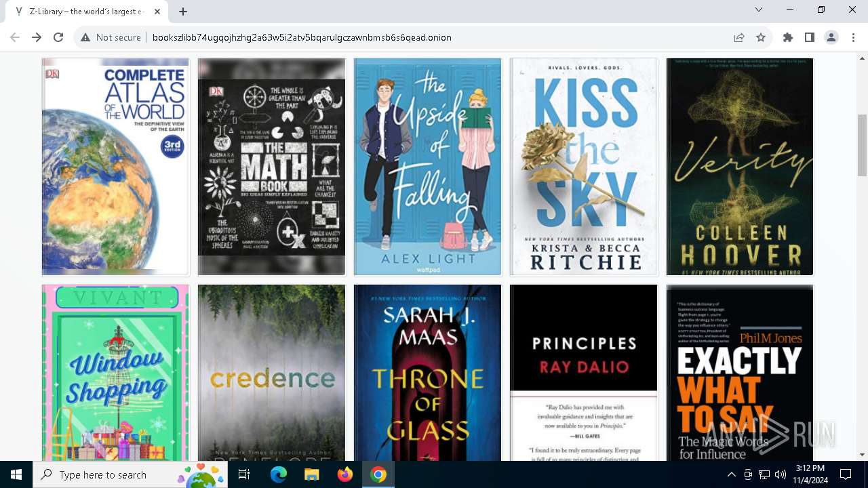Reload the current Z-Library page
Image resolution: width=868 pixels, height=488 pixels.
point(58,37)
